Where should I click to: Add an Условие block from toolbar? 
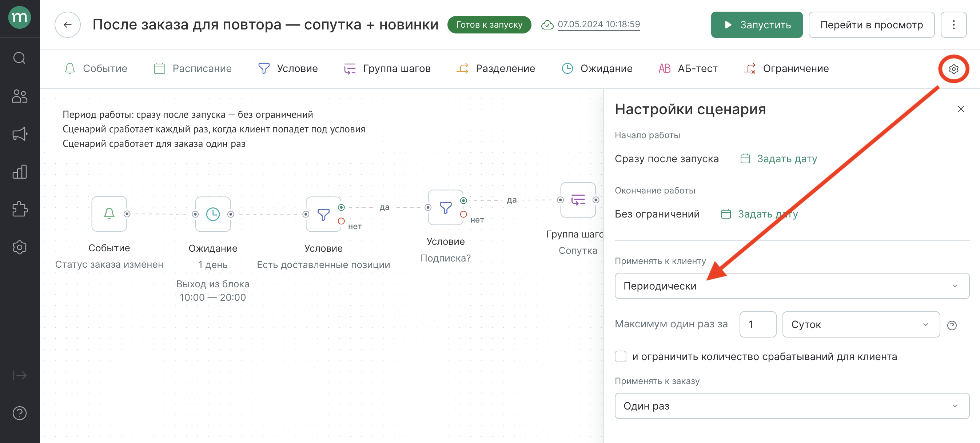tap(288, 69)
